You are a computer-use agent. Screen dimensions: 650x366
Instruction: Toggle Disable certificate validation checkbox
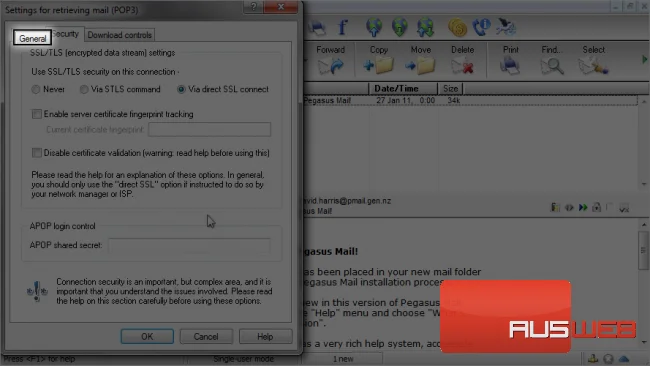coord(37,153)
